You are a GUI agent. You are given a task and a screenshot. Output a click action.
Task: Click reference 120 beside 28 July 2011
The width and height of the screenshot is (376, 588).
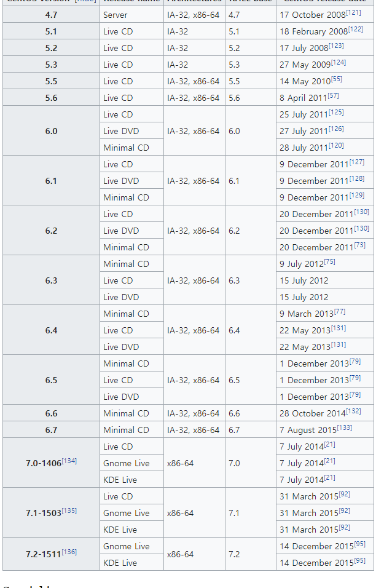coord(336,145)
